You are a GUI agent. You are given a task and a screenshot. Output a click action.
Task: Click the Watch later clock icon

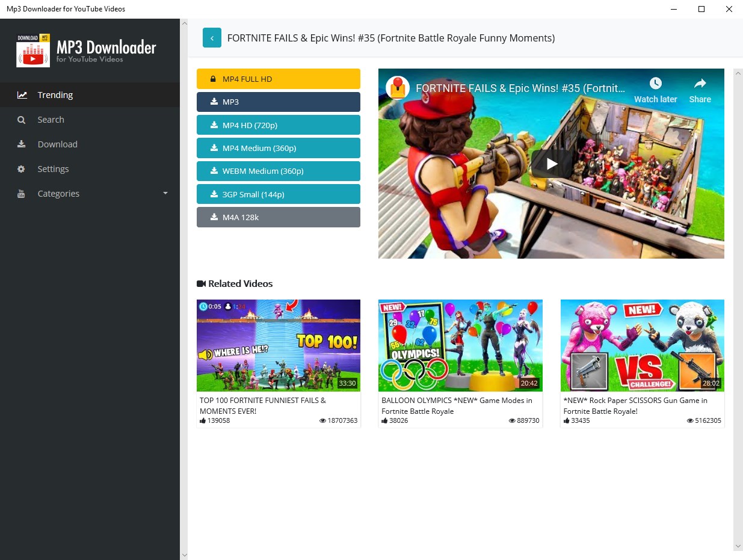click(x=656, y=83)
